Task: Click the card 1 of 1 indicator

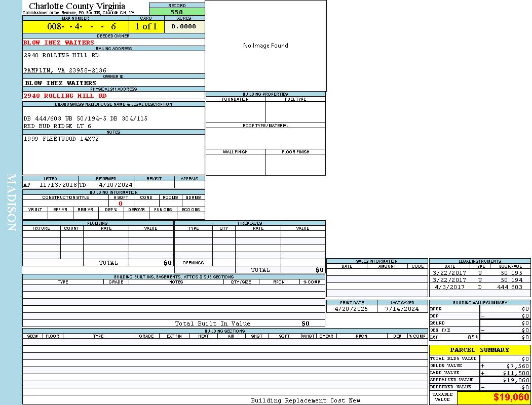Action: (x=146, y=27)
